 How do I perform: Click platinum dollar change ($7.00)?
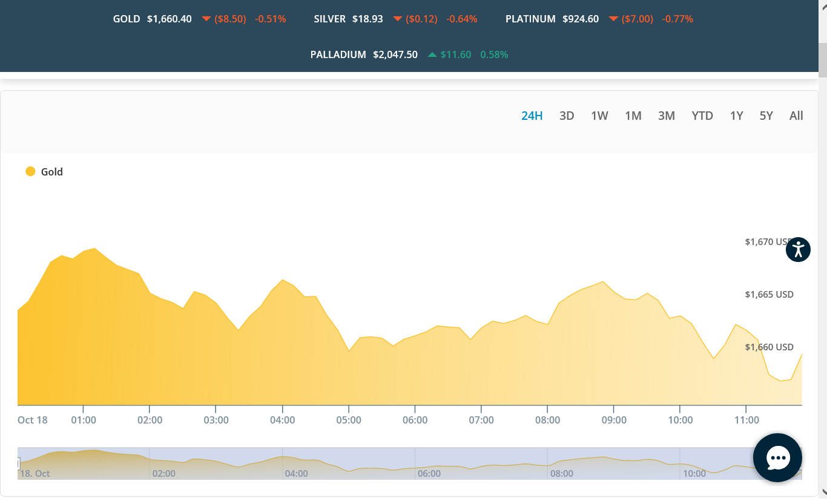(638, 19)
